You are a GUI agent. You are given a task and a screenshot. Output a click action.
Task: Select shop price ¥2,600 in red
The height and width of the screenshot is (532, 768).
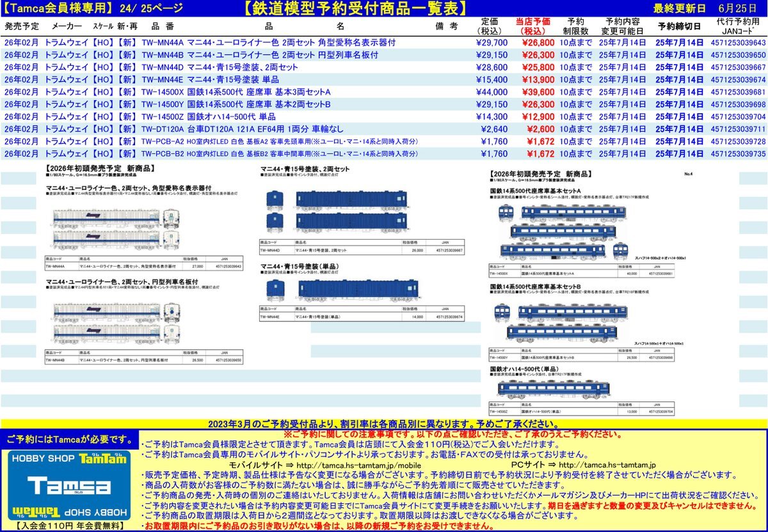(x=540, y=129)
